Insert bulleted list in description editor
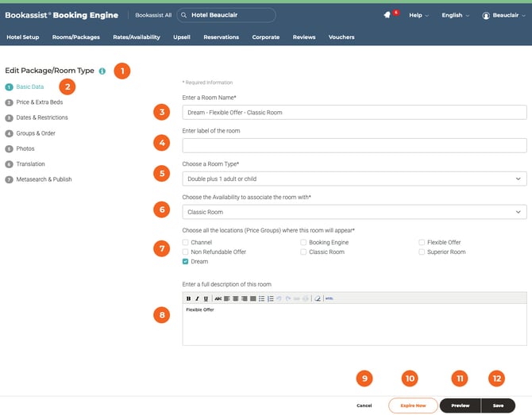Screen dimensions: 532x415 262,298
